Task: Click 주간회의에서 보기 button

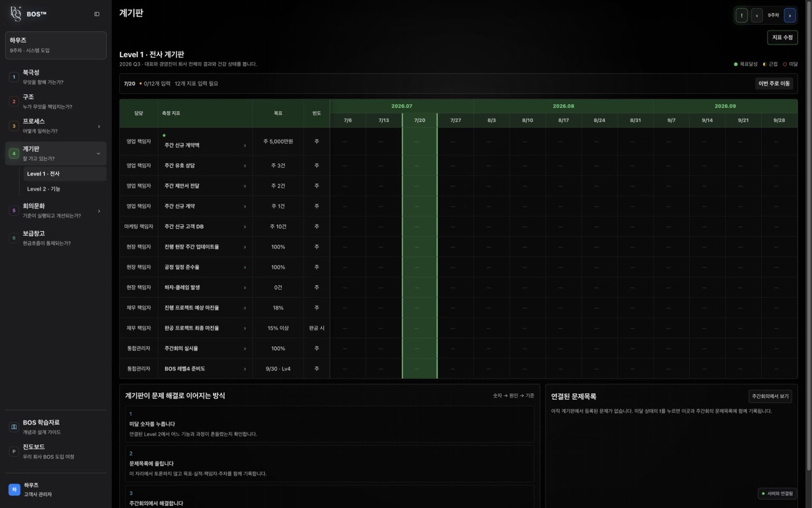Action: pos(770,396)
